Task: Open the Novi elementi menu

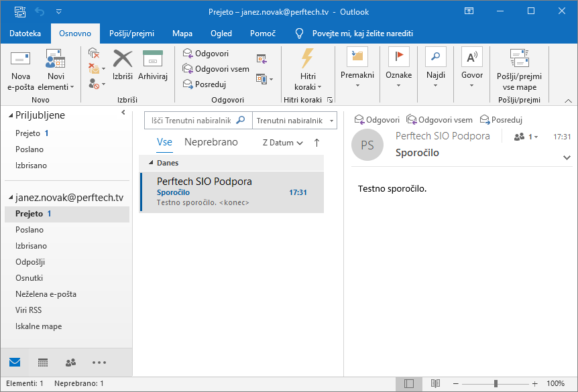Action: tap(56, 70)
